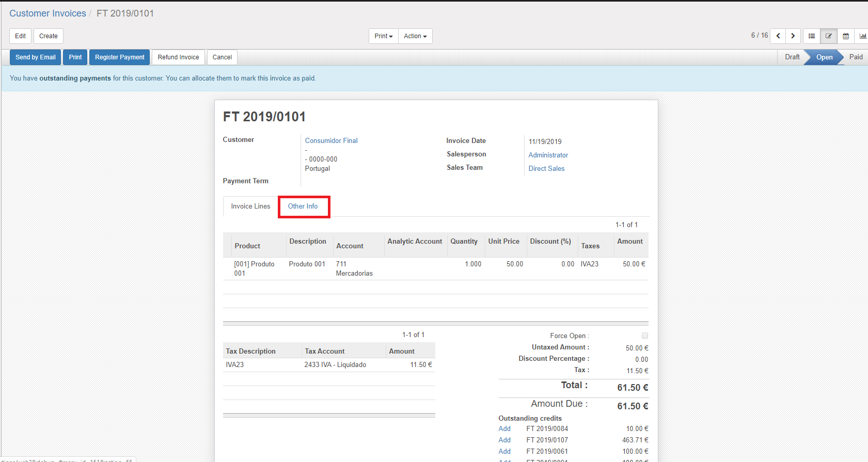Click the Edit button
The width and height of the screenshot is (868, 462).
click(21, 36)
